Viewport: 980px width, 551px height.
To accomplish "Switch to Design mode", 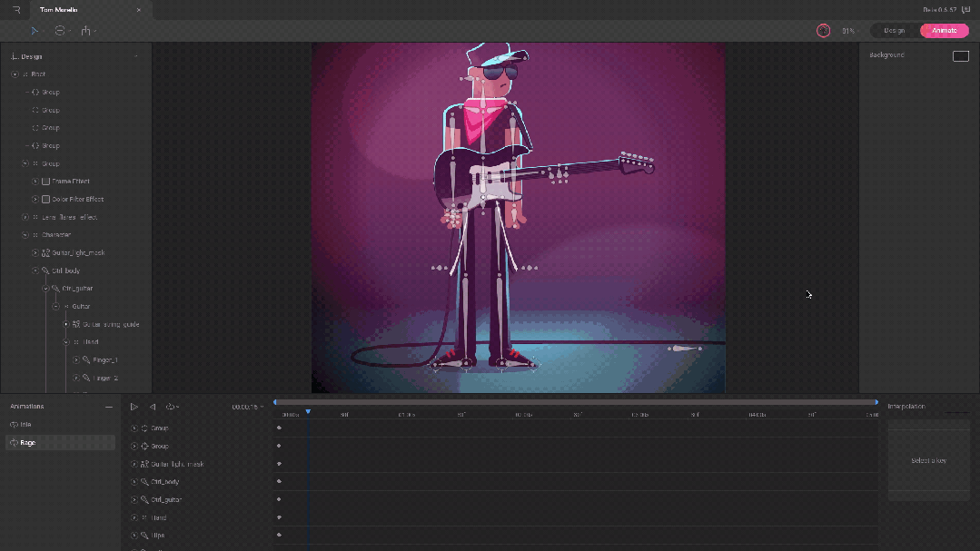I will click(x=894, y=31).
